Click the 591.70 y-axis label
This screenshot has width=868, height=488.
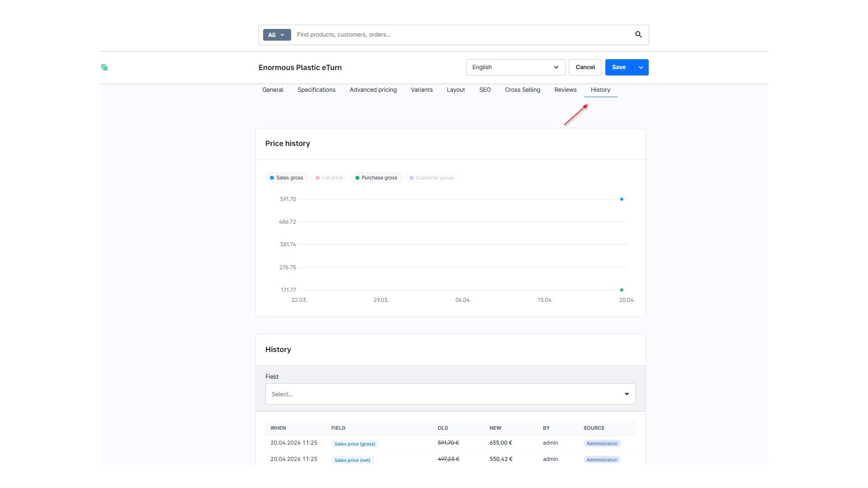pos(288,199)
